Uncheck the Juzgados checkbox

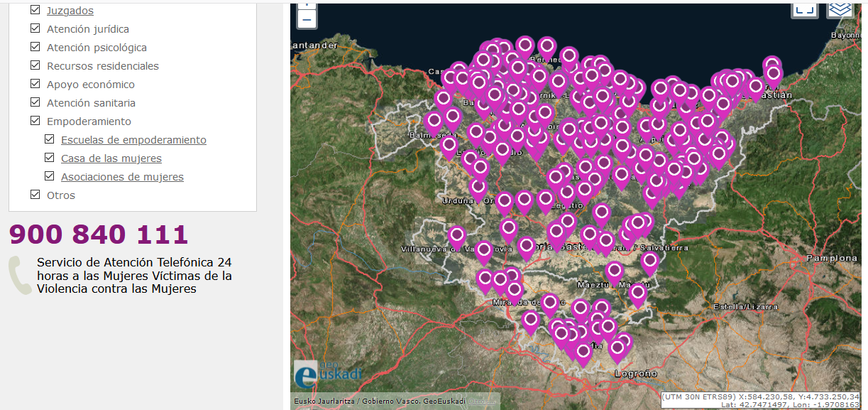[35, 11]
